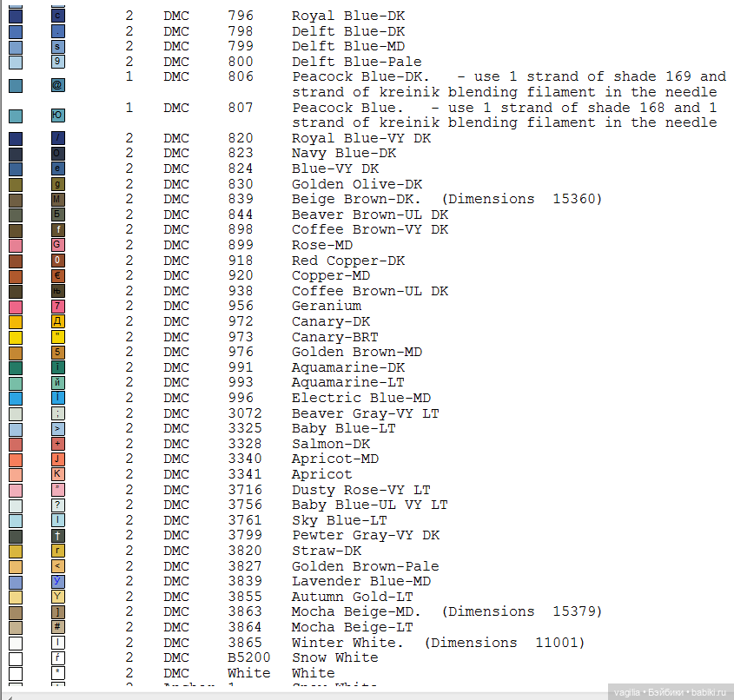Pick the Salmon-DK 3328 color swatch
This screenshot has width=734, height=700.
point(16,444)
